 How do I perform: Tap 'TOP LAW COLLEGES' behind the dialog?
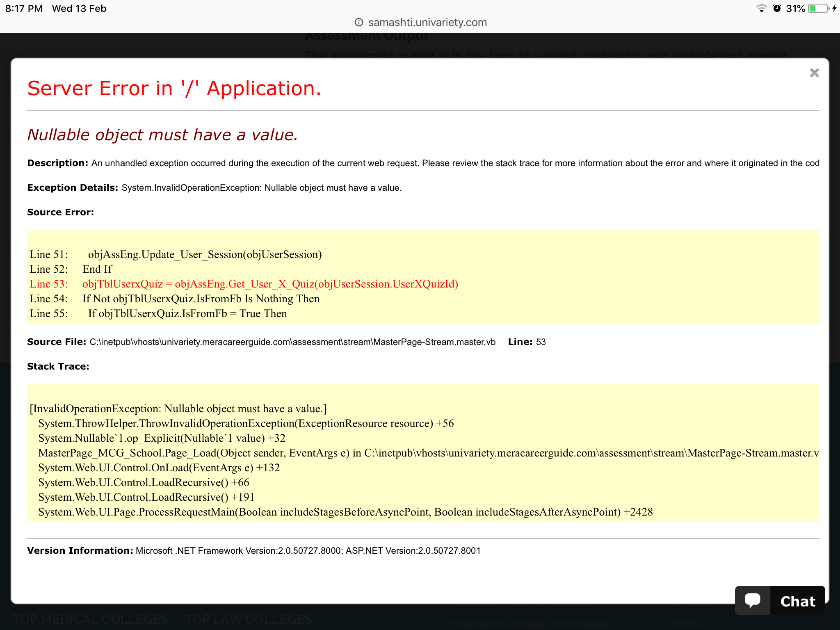[248, 619]
